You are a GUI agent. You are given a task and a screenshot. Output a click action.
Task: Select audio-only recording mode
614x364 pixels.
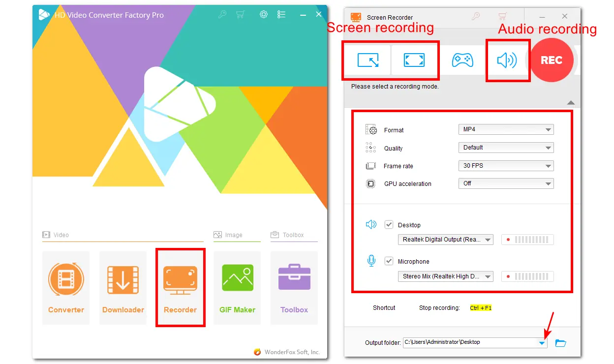point(507,60)
